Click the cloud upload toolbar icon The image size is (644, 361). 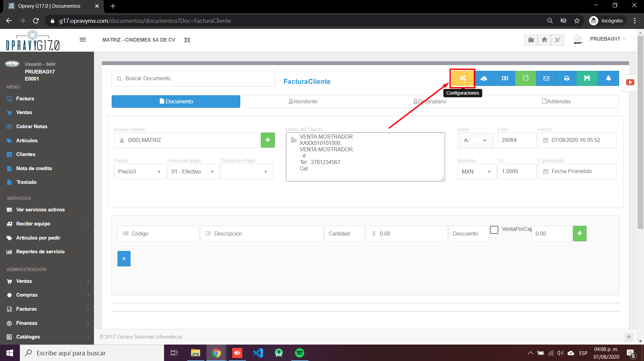coord(484,78)
